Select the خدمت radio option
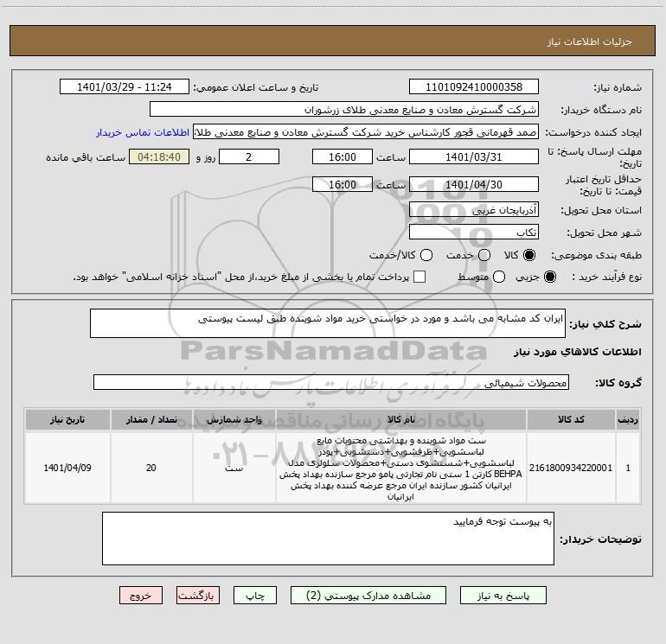Screen dimensions: 666x644 [x=484, y=255]
